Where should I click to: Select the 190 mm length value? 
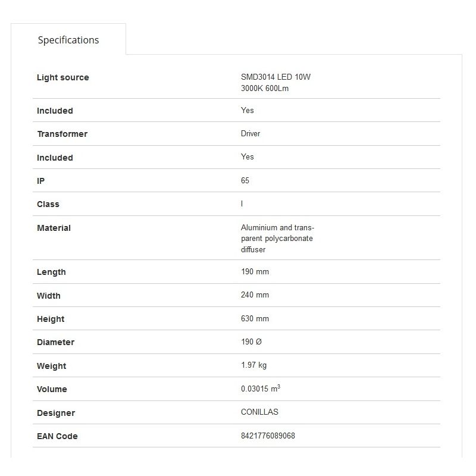(x=255, y=271)
